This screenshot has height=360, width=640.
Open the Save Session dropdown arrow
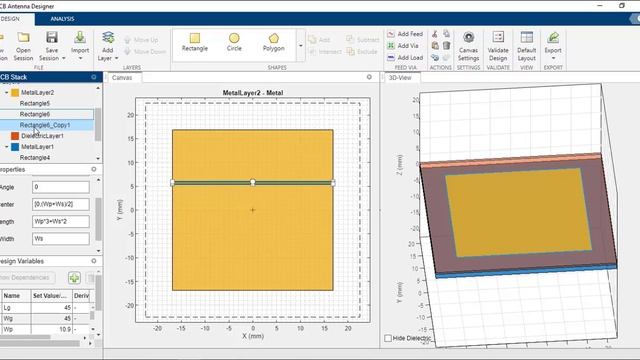click(63, 58)
